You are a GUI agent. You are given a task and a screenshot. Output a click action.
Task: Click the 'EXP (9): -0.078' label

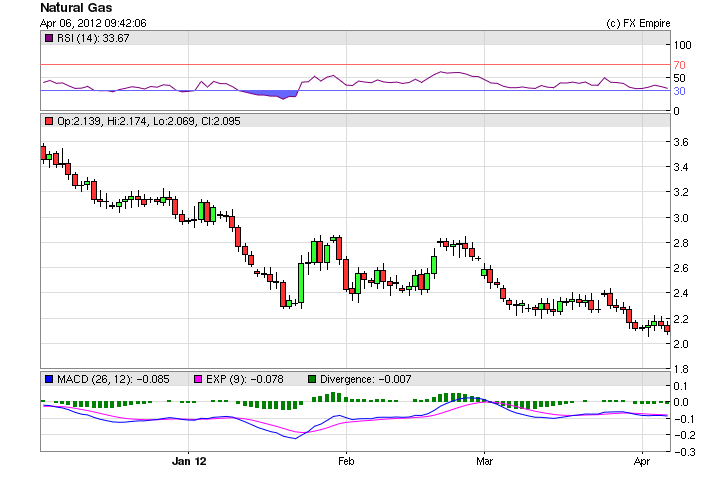tap(245, 379)
